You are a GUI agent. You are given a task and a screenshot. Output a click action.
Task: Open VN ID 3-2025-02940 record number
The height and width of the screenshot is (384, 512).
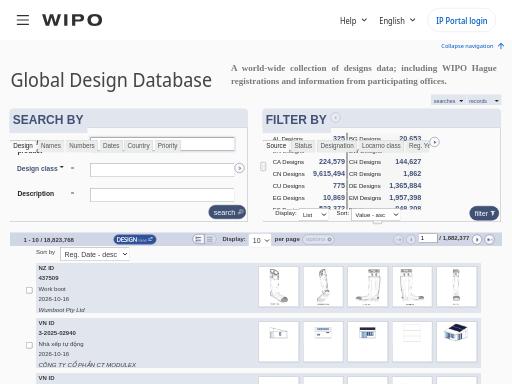click(57, 333)
